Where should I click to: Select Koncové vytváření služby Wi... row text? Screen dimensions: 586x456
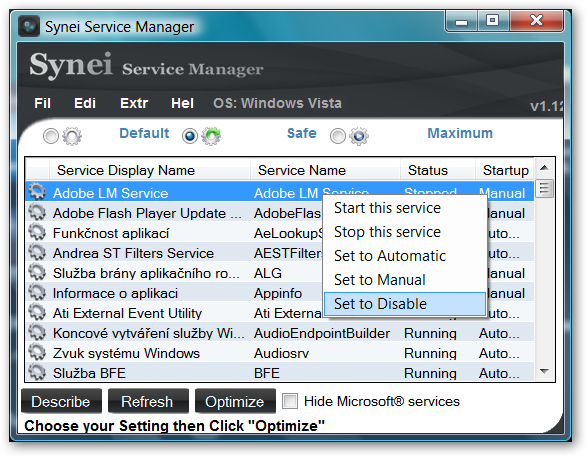[x=149, y=333]
